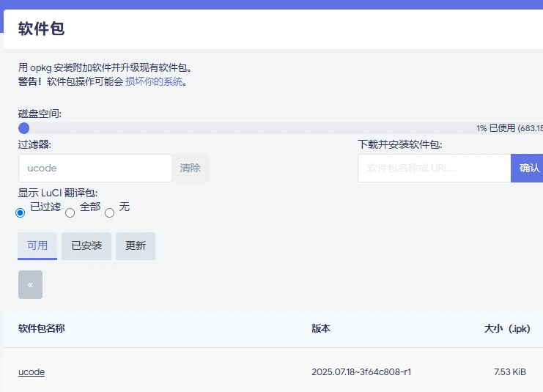Select the 已过滤 translation radio option

pos(21,213)
